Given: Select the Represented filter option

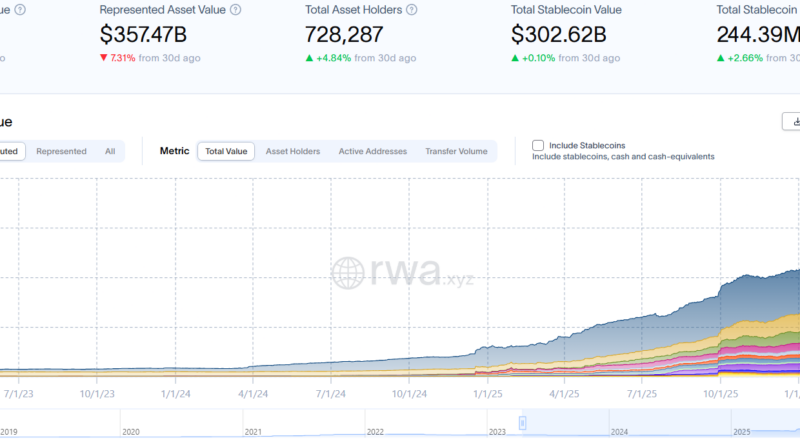Looking at the screenshot, I should pos(61,152).
